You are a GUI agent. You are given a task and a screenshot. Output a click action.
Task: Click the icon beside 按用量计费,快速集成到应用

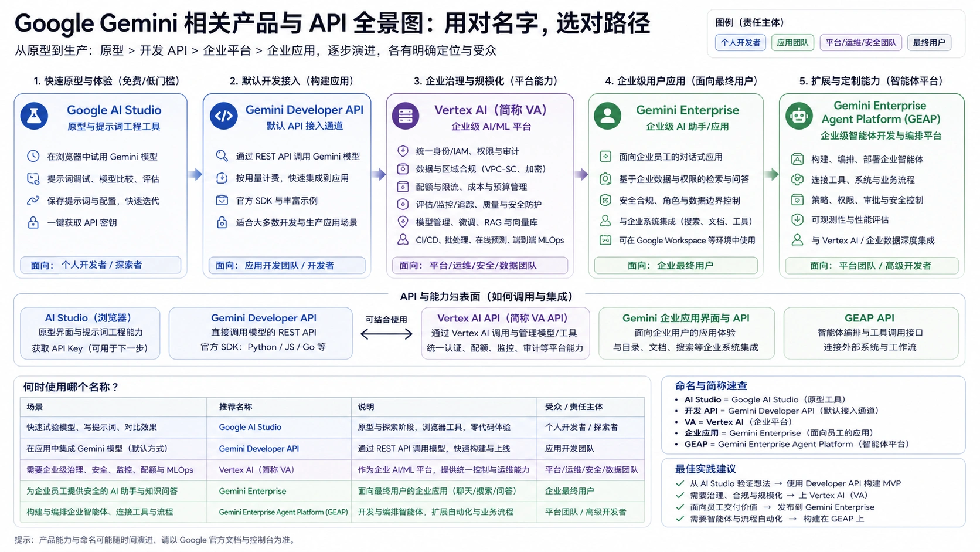tap(222, 178)
